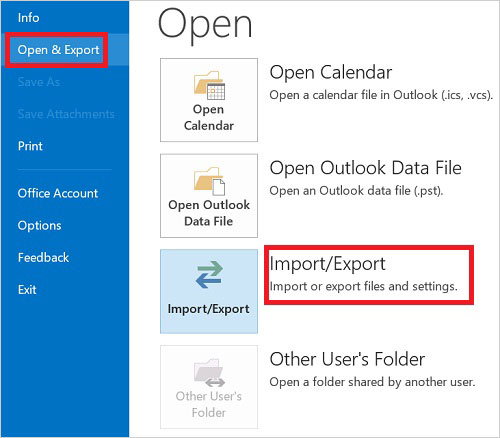The height and width of the screenshot is (438, 500).
Task: Open the Feedback page
Action: point(43,258)
